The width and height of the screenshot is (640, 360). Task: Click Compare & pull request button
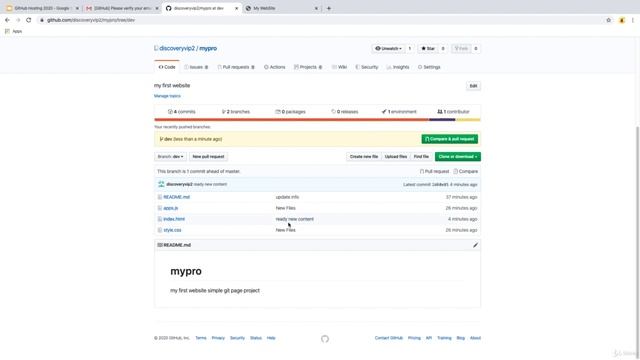pyautogui.click(x=449, y=139)
